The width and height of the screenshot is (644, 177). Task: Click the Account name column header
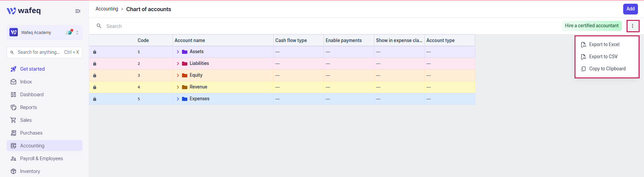point(223,40)
